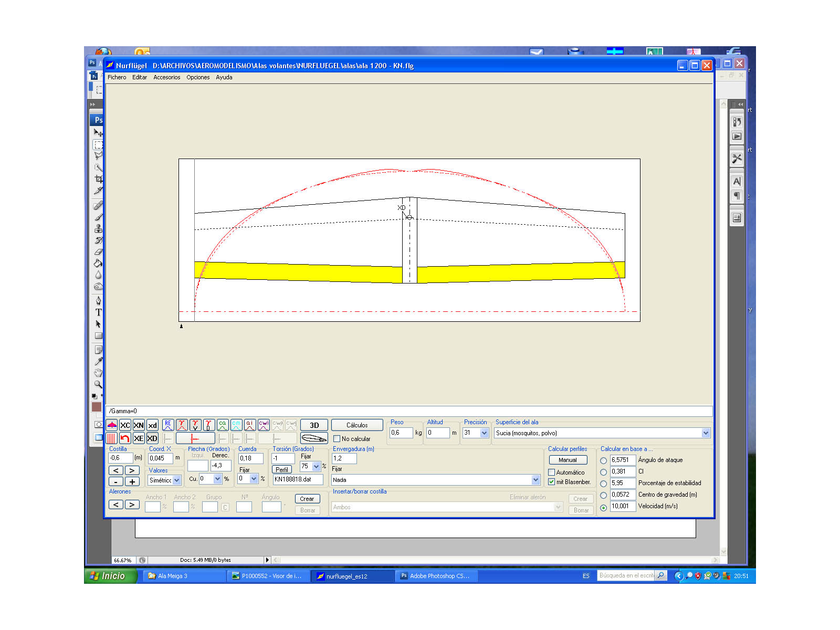Viewport: 840px width, 630px height.
Task: Open the airfoil profile view icon
Action: click(x=314, y=438)
